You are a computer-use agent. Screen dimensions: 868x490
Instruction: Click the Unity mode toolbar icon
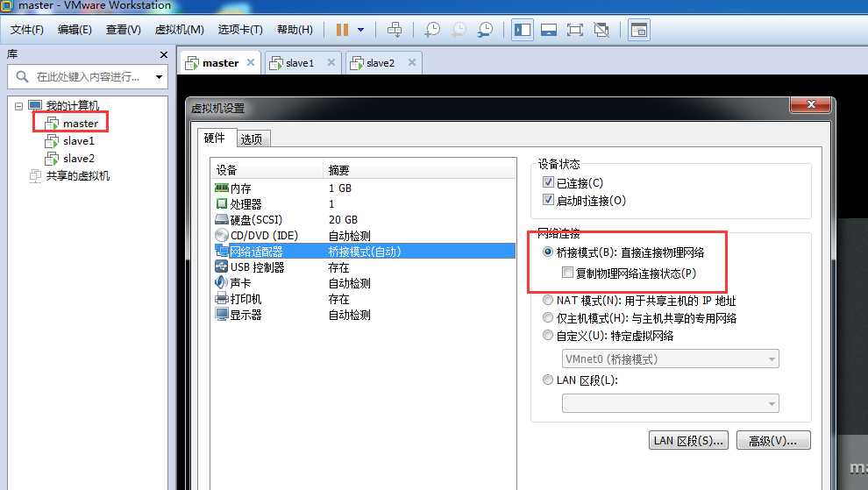point(601,30)
